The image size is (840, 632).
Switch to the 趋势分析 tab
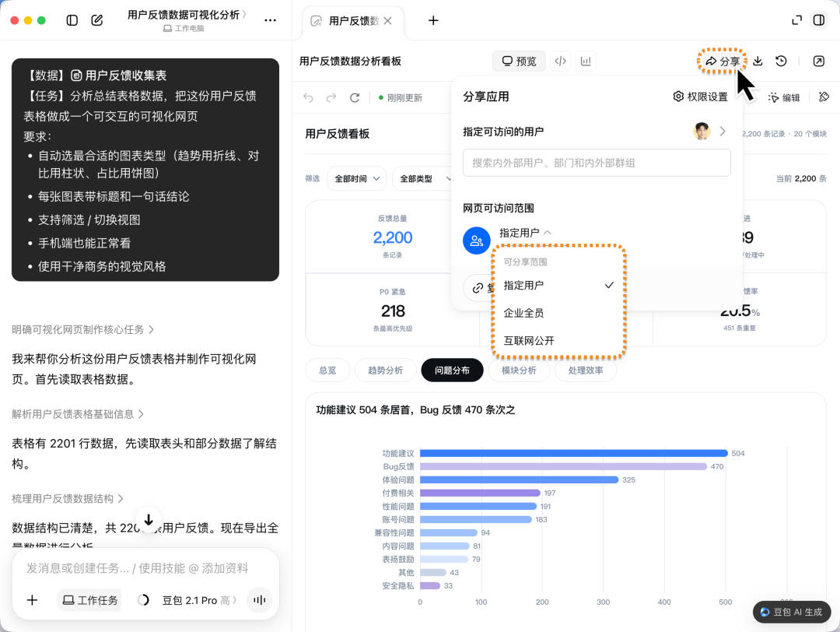point(385,370)
